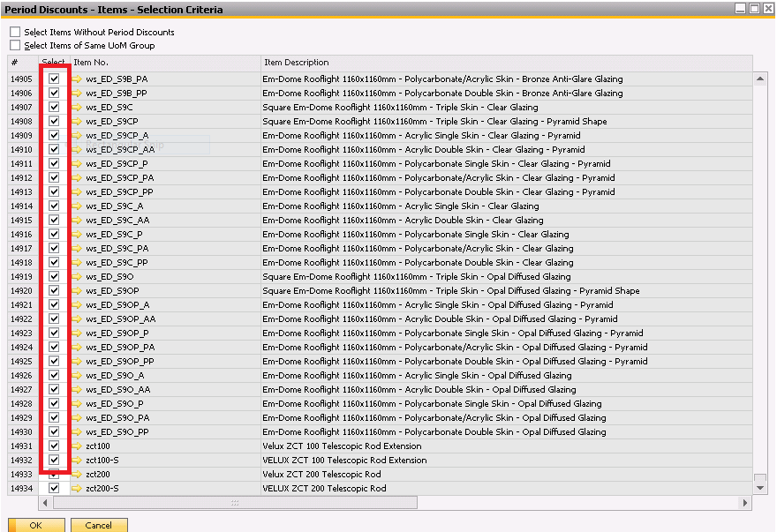Click the # column header
Viewport: 777px width, 532px height.
tap(23, 63)
